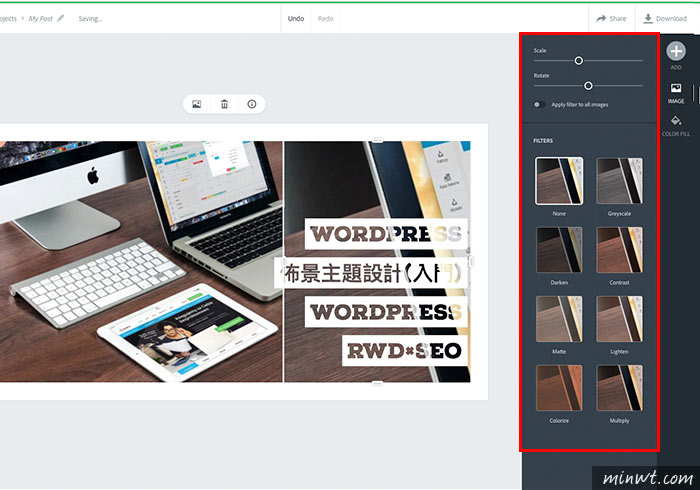Apply the Multiply filter
The image size is (700, 490).
point(619,388)
